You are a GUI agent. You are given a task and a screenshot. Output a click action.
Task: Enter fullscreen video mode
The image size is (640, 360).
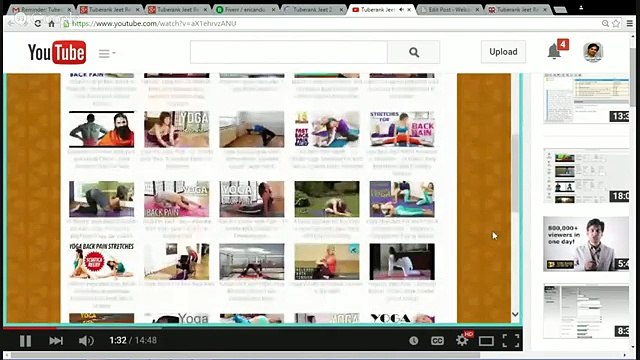coord(511,340)
